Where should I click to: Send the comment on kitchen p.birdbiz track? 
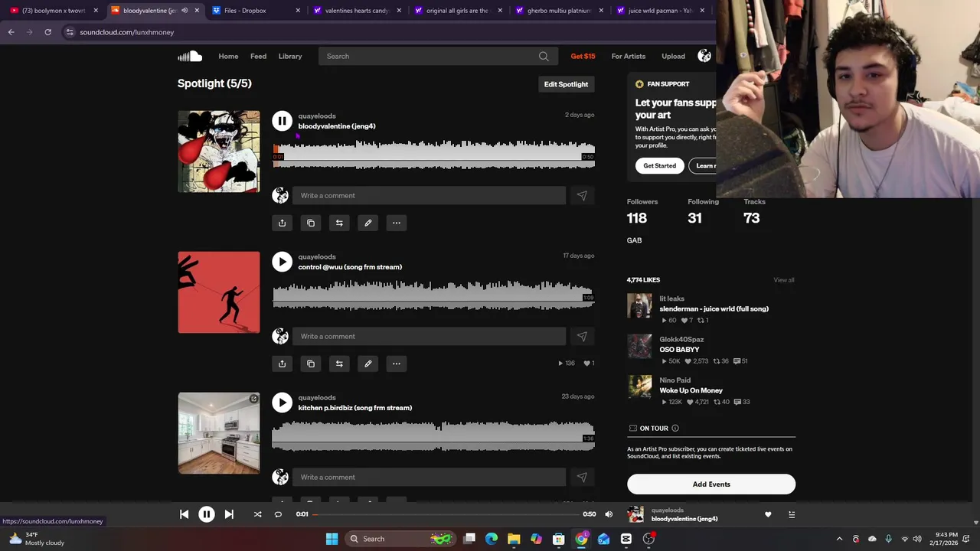click(x=582, y=477)
